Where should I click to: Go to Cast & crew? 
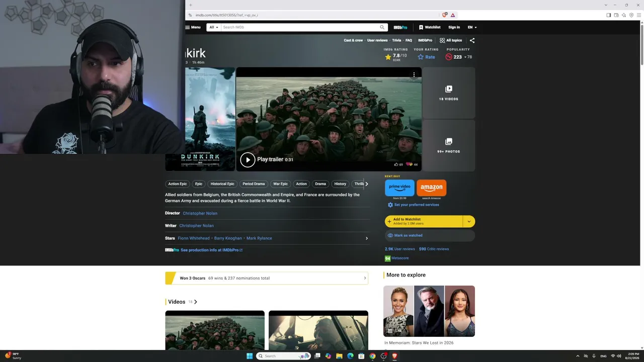(x=353, y=40)
